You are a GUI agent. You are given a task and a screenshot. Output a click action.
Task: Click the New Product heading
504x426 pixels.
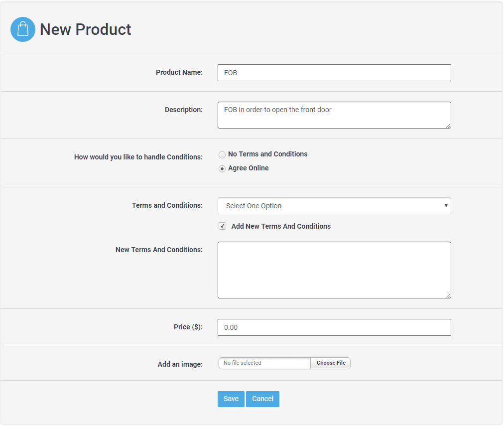pyautogui.click(x=85, y=29)
